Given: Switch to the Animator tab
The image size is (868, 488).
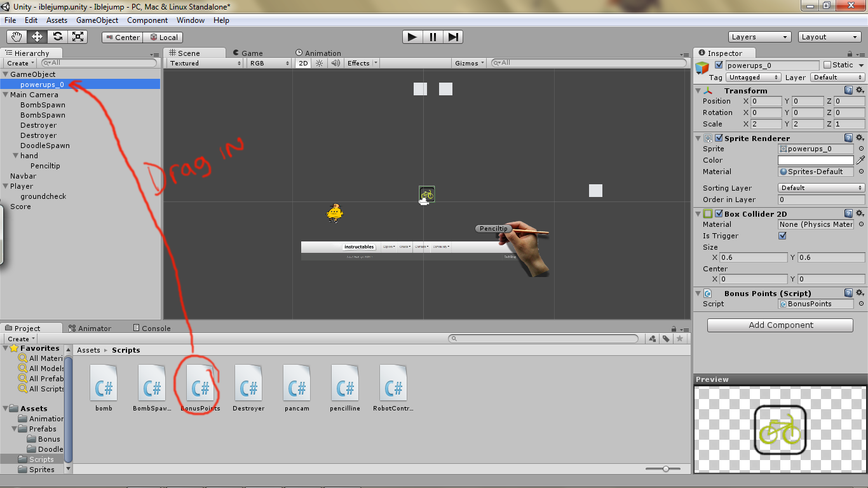Looking at the screenshot, I should (90, 329).
